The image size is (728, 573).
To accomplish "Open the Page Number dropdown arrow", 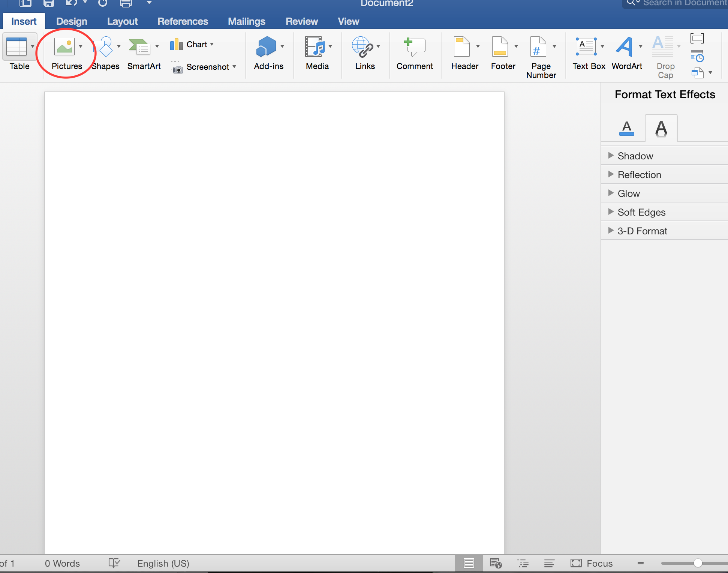I will click(554, 46).
